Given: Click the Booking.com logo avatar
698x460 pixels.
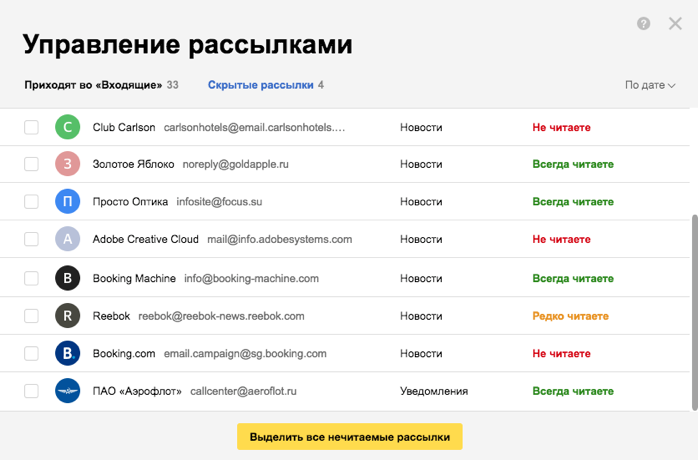Looking at the screenshot, I should 68,353.
